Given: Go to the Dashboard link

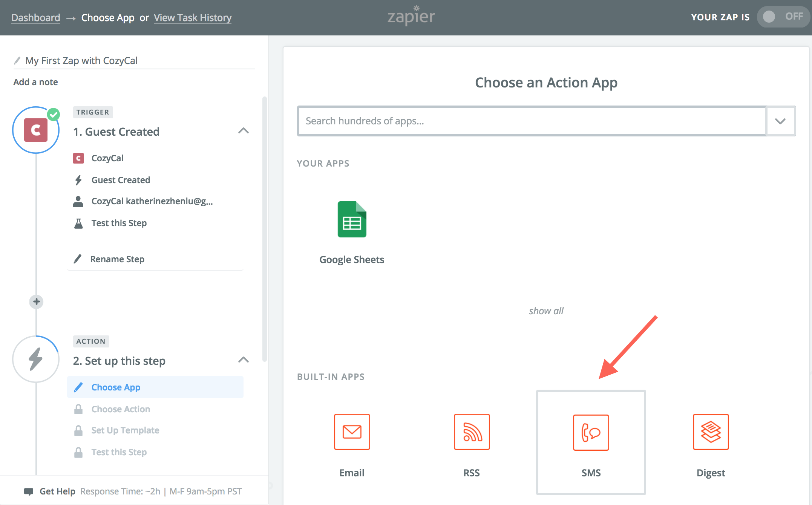Looking at the screenshot, I should 36,18.
